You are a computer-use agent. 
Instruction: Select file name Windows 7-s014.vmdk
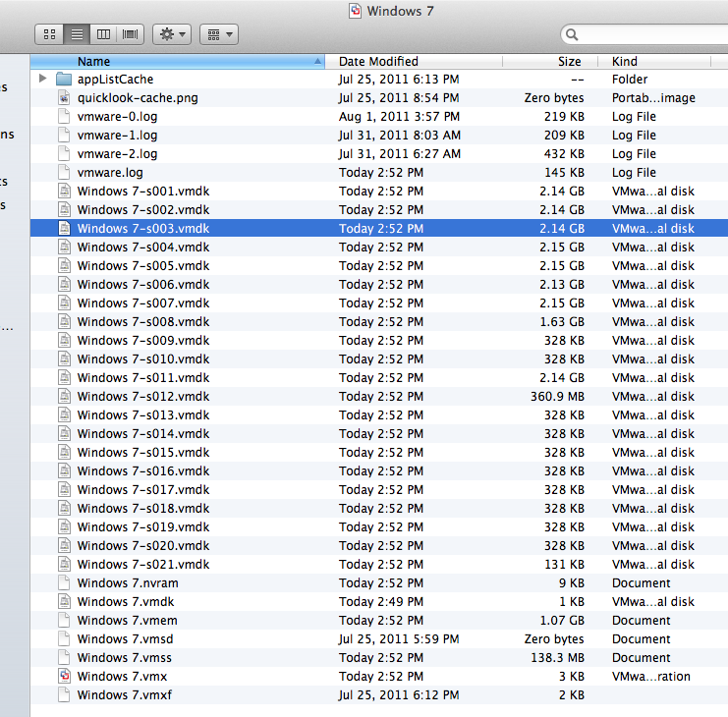point(143,433)
